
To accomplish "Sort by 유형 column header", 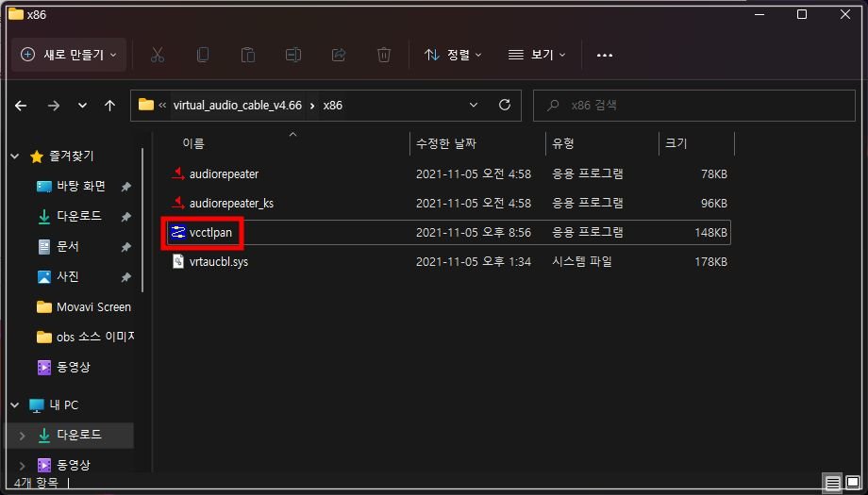I will pyautogui.click(x=563, y=144).
